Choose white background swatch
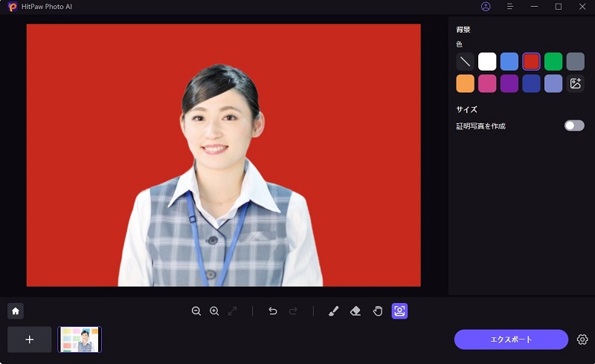595x364 pixels. 487,62
